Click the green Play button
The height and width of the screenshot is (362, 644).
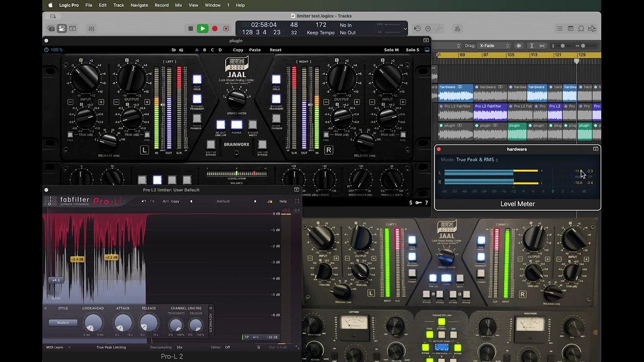[x=202, y=29]
